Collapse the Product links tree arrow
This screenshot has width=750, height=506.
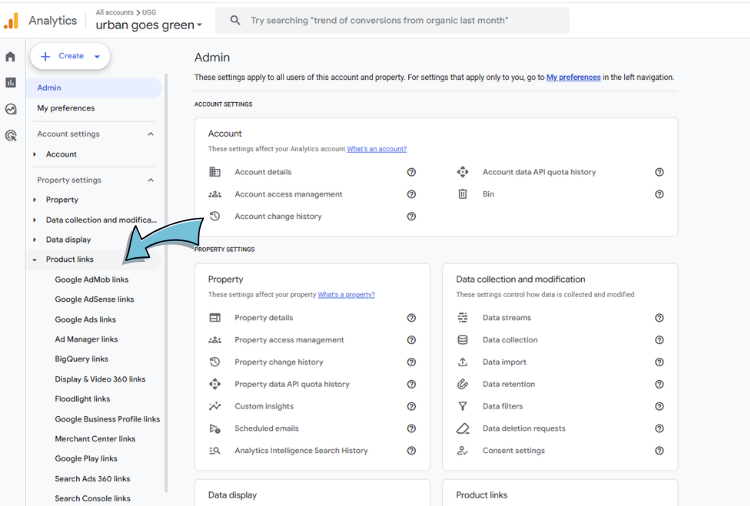[34, 260]
